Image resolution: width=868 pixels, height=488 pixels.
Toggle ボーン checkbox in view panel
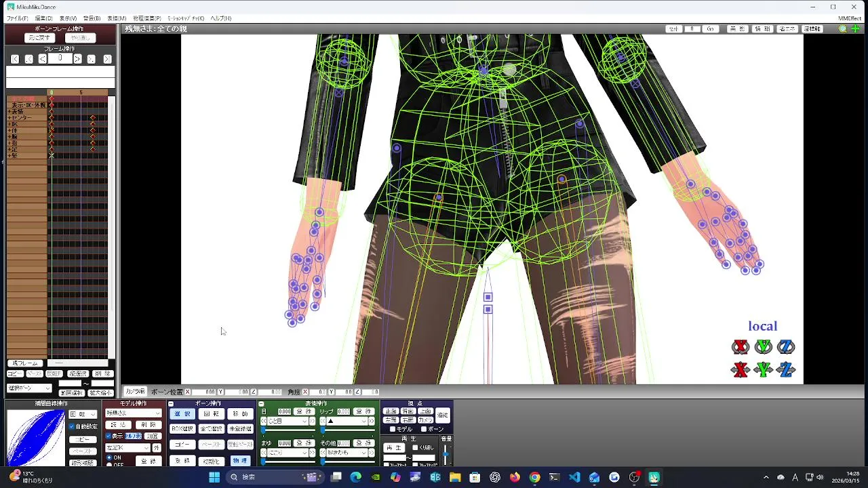(424, 429)
